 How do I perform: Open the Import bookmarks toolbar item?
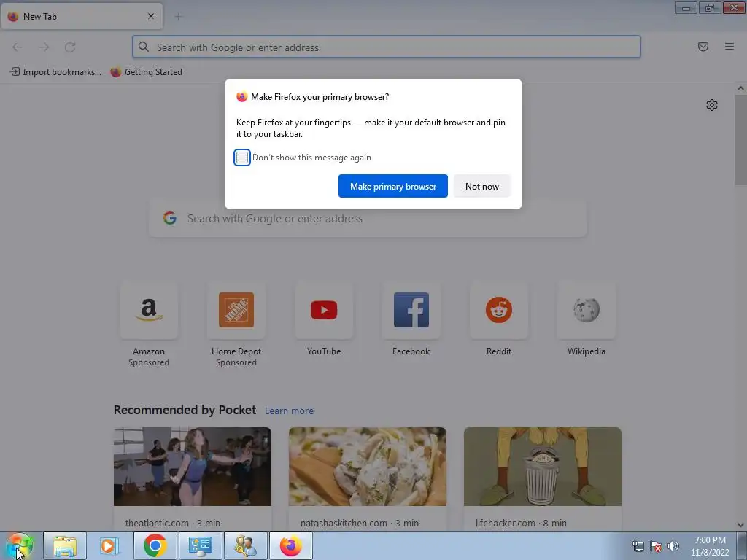pyautogui.click(x=55, y=72)
